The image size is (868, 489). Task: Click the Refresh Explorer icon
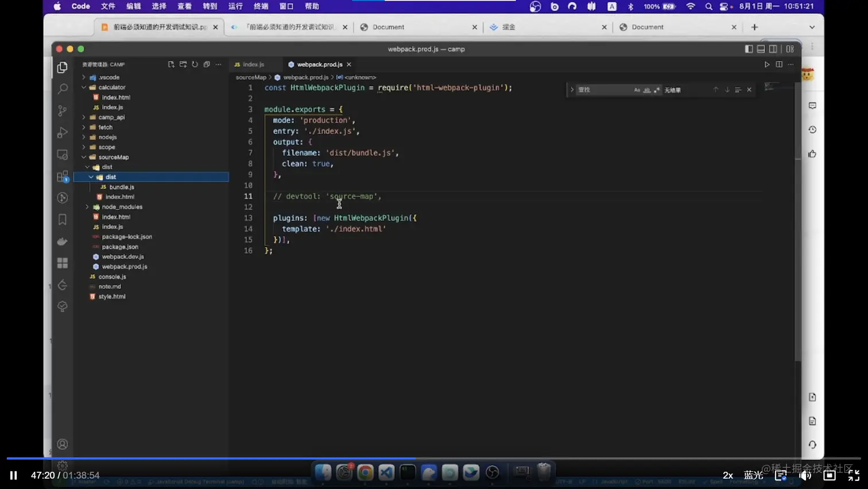click(x=195, y=64)
